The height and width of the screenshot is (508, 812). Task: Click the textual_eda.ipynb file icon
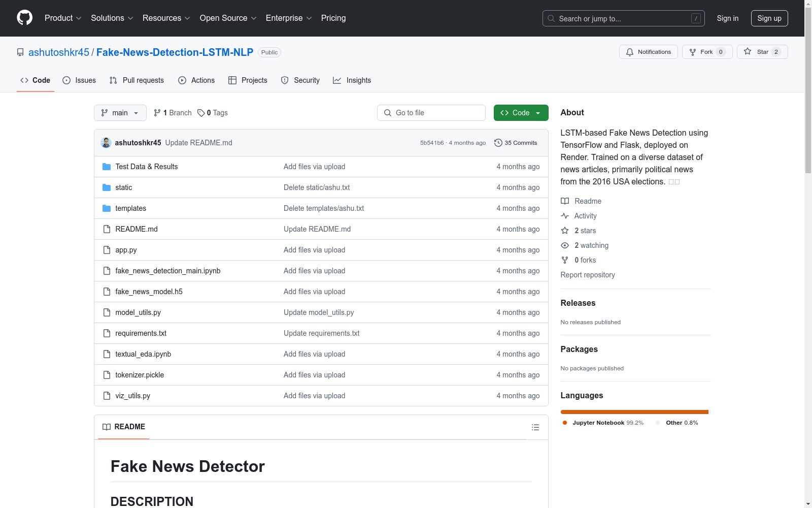tap(107, 354)
